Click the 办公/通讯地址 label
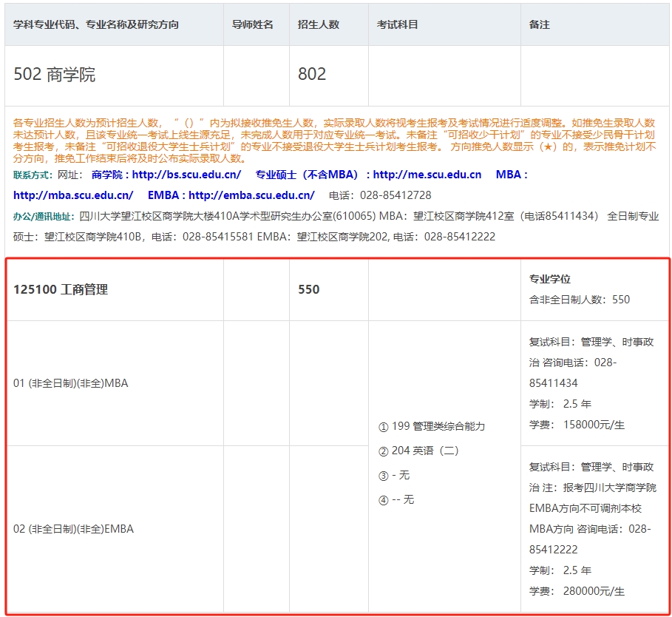This screenshot has width=672, height=617. 44,216
